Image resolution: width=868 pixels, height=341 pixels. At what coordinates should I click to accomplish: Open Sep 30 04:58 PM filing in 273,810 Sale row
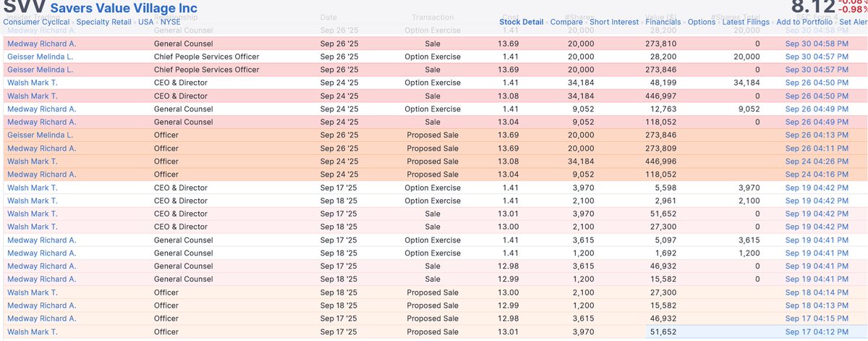(x=817, y=43)
